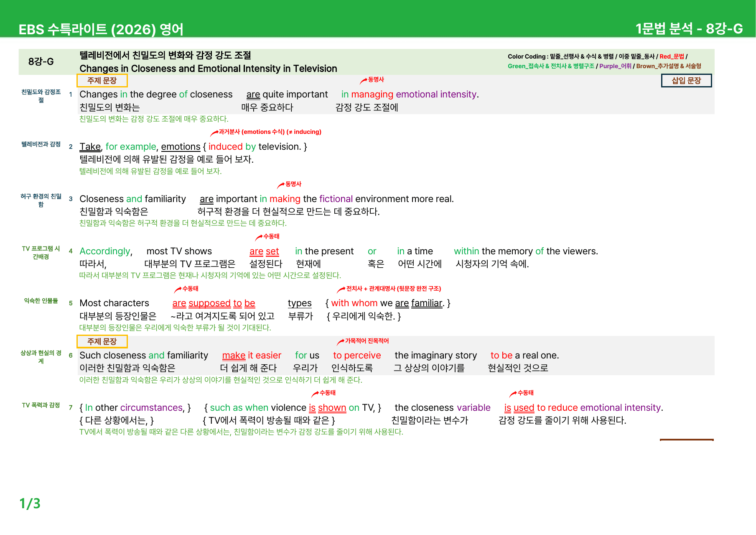Click the red arrow above 'are supposed to be'
The height and width of the screenshot is (535, 756).
click(178, 290)
